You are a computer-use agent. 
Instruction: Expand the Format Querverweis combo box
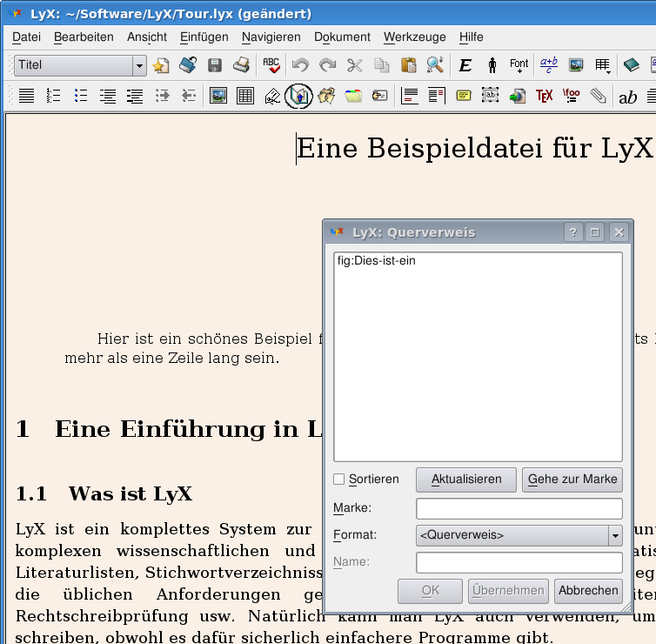(519, 535)
